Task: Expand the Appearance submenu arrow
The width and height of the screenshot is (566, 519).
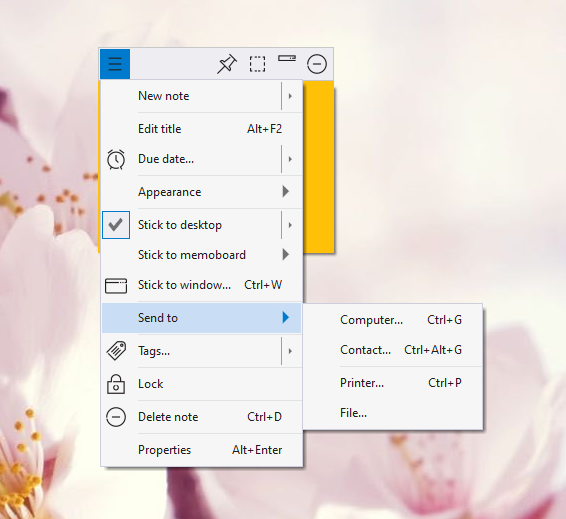Action: click(286, 192)
